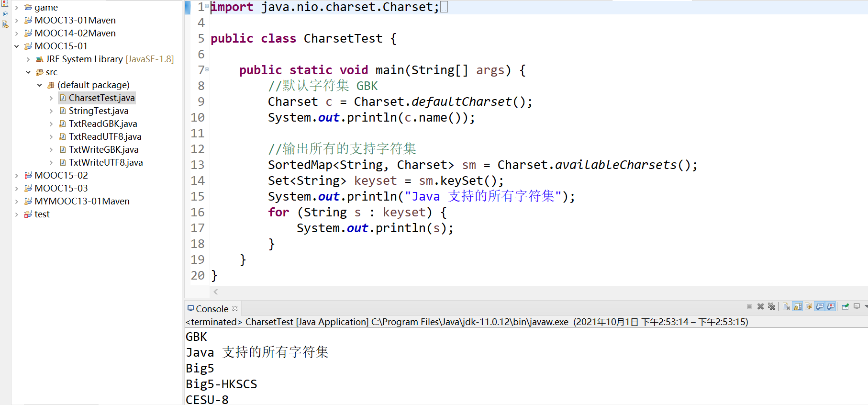Expand the MOOC15-02 project
Image resolution: width=868 pixels, height=405 pixels.
[x=17, y=176]
